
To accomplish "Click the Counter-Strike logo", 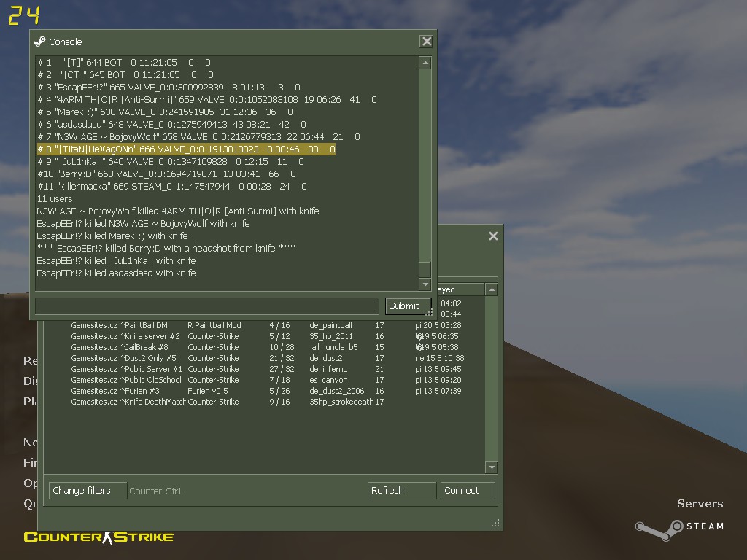I will click(x=98, y=537).
